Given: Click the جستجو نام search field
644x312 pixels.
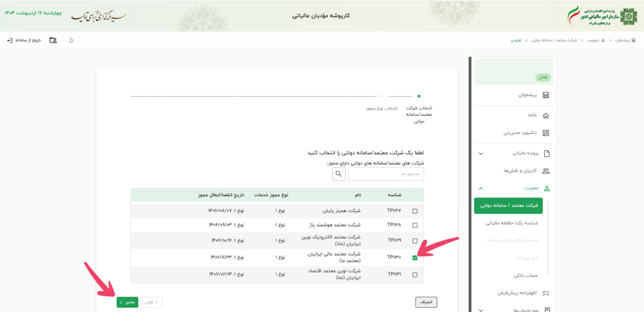Looking at the screenshot, I should [x=386, y=174].
